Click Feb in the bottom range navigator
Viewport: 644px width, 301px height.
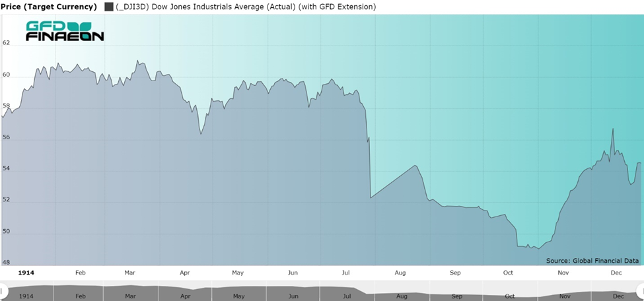81,296
